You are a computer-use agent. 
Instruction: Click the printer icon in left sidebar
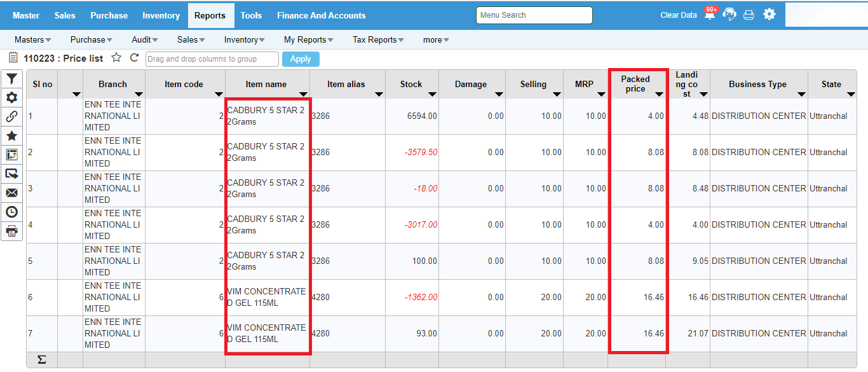coord(11,231)
